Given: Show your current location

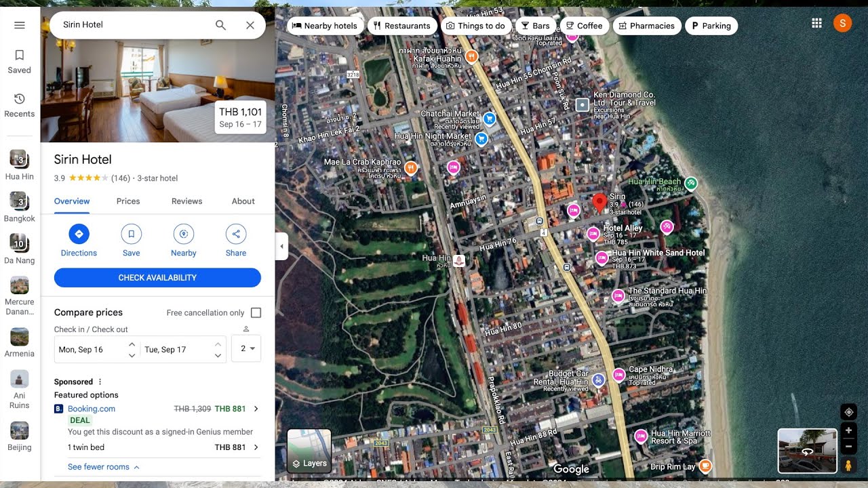Looking at the screenshot, I should pos(848,411).
